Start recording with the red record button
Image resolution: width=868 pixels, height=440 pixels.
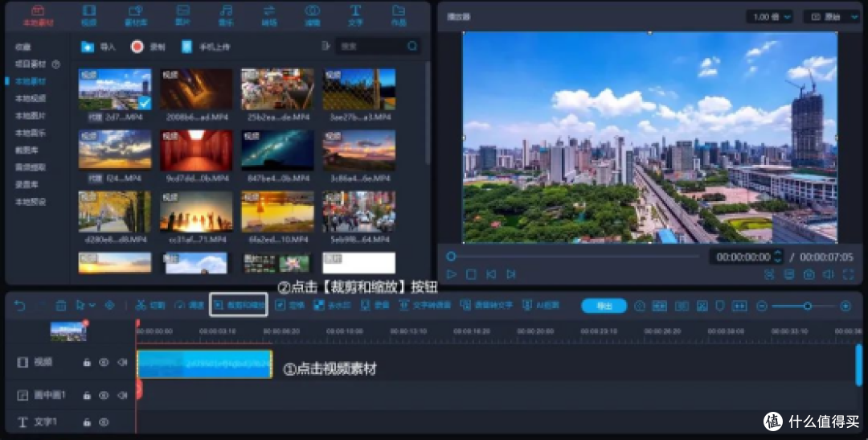[x=148, y=47]
